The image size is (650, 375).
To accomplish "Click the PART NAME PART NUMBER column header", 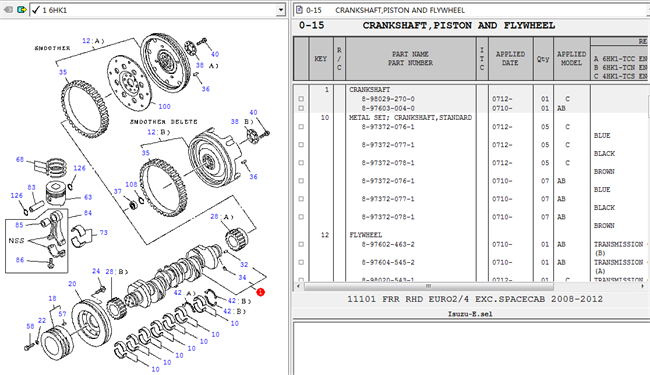I will coord(410,58).
